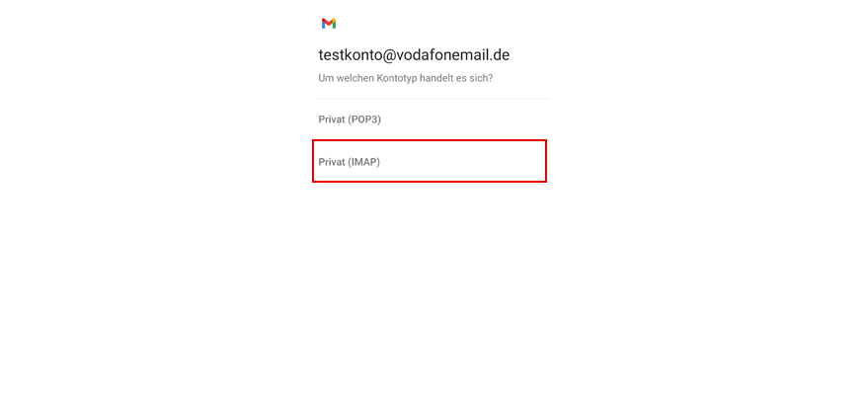Click the word 'IMAP' in the second option
The image size is (868, 395).
tap(364, 162)
